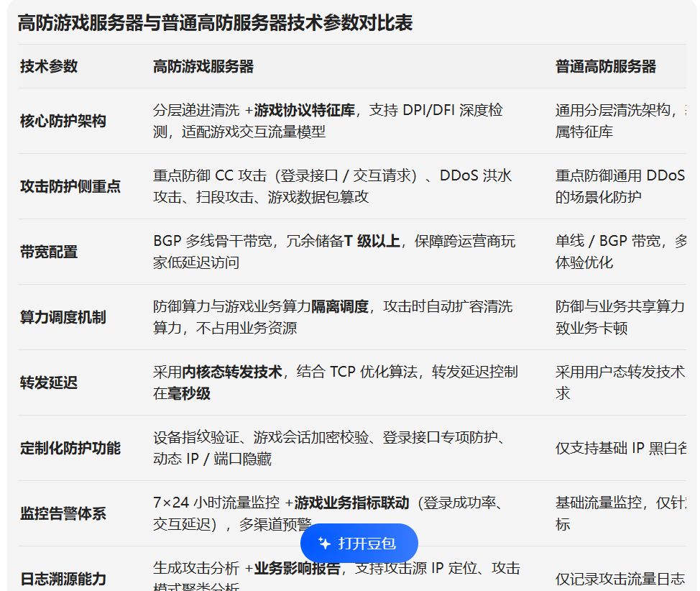Click the bold text 隔离调度
This screenshot has width=700, height=591.
pos(340,306)
